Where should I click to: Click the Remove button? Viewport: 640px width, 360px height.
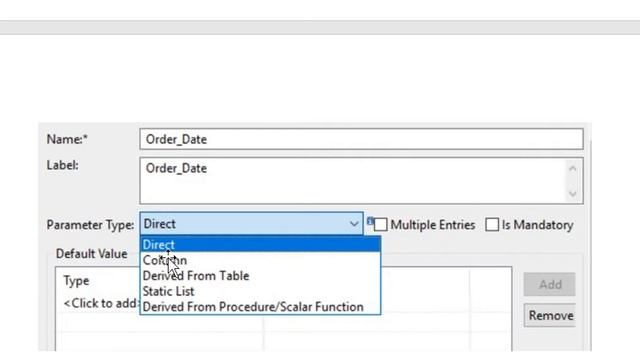[550, 316]
